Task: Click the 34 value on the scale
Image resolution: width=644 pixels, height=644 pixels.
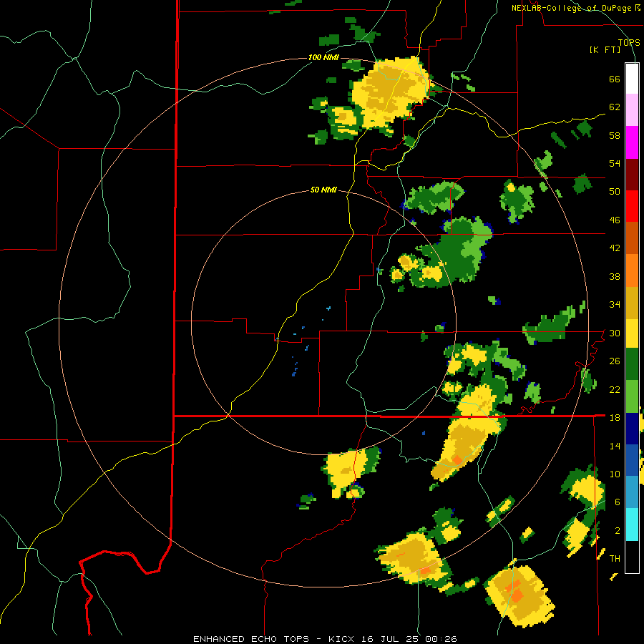Action: (x=615, y=304)
